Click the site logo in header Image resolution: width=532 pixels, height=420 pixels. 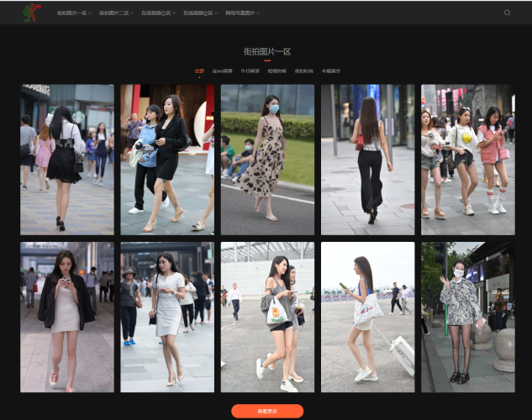tap(32, 13)
